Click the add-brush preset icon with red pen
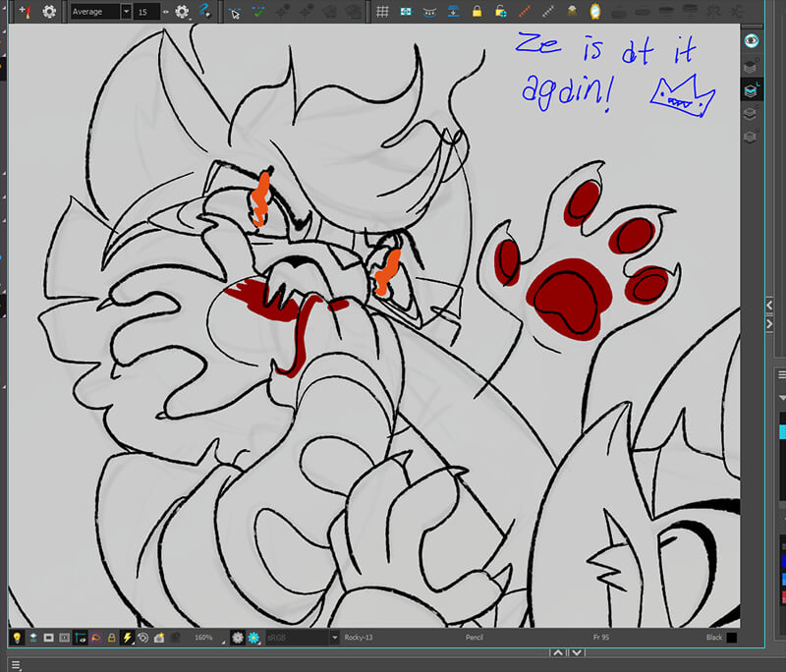Screen dimensions: 786x672 (x=26, y=11)
